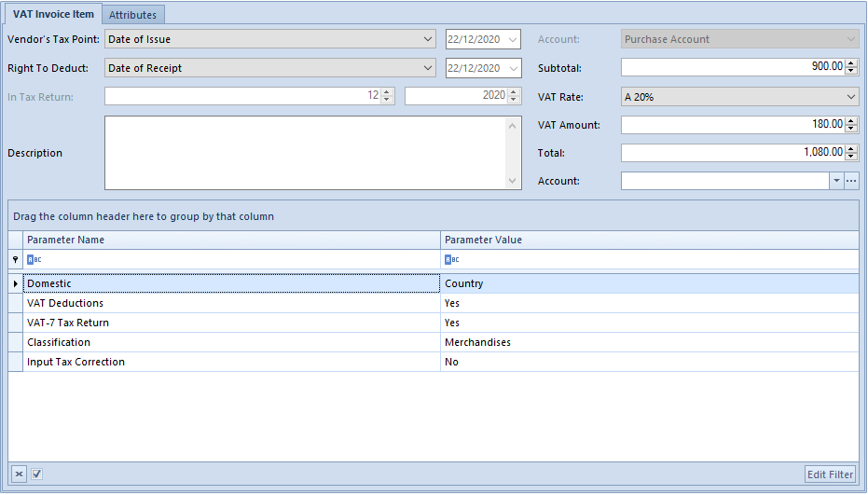The height and width of the screenshot is (495, 868).
Task: Click the Input Tax Correction No value
Action: tap(649, 362)
